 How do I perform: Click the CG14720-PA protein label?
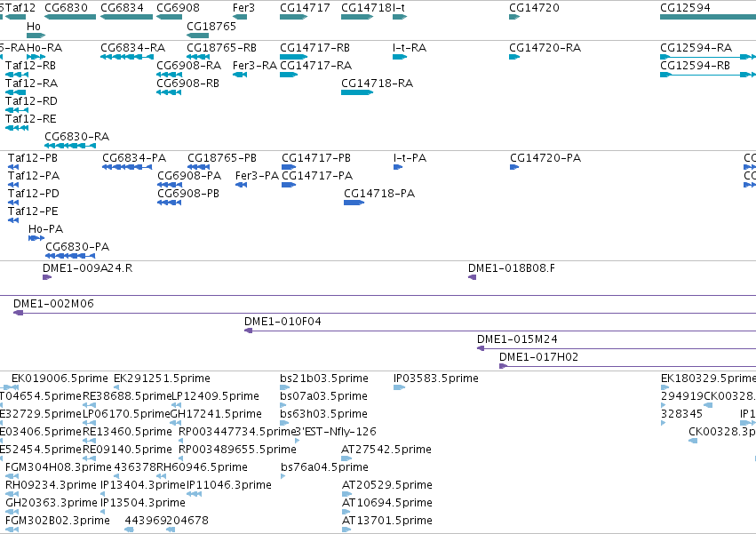pos(545,158)
